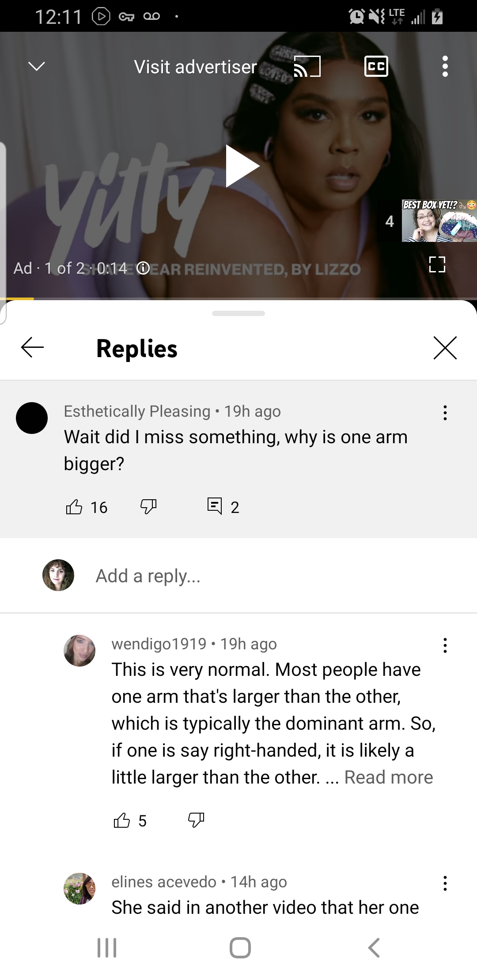Dislike Esthetically Pleasing's comment
This screenshot has width=477, height=980.
point(148,507)
